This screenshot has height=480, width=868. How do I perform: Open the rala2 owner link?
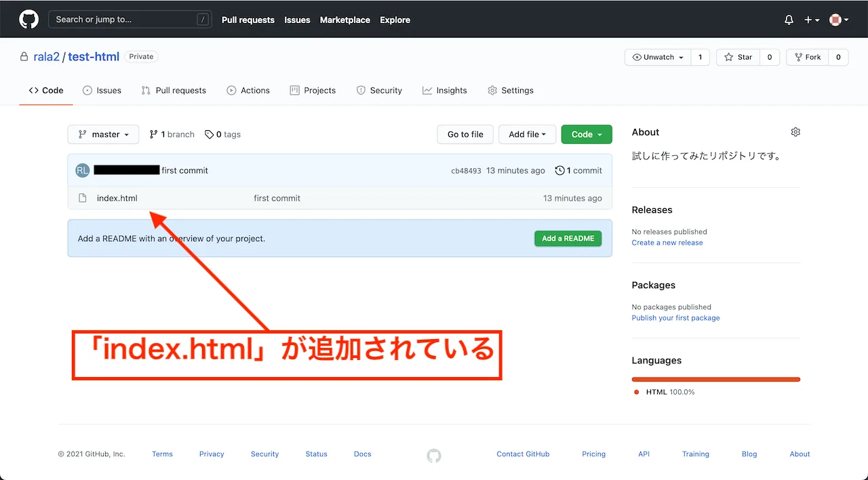(47, 57)
